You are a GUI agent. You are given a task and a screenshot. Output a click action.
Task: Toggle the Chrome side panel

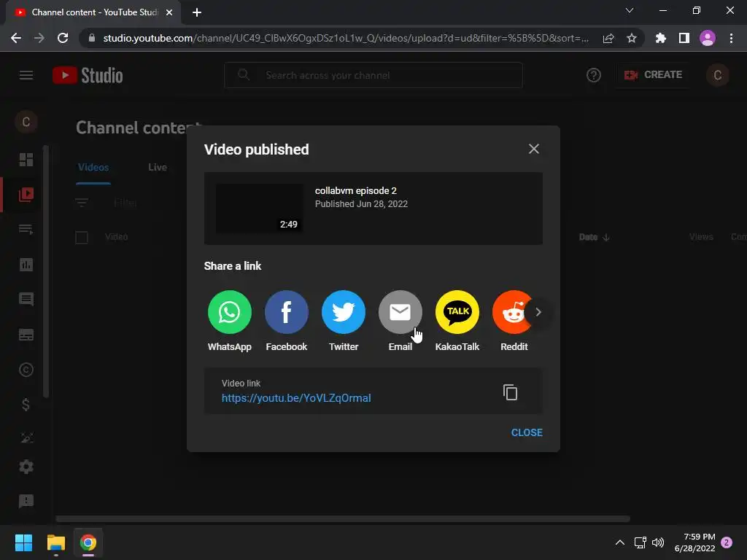[x=684, y=38]
